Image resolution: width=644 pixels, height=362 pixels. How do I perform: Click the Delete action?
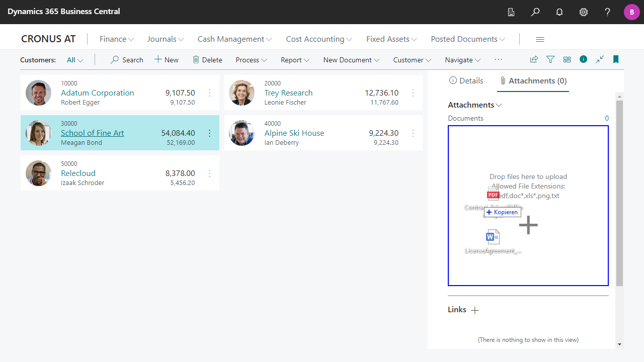(x=207, y=60)
